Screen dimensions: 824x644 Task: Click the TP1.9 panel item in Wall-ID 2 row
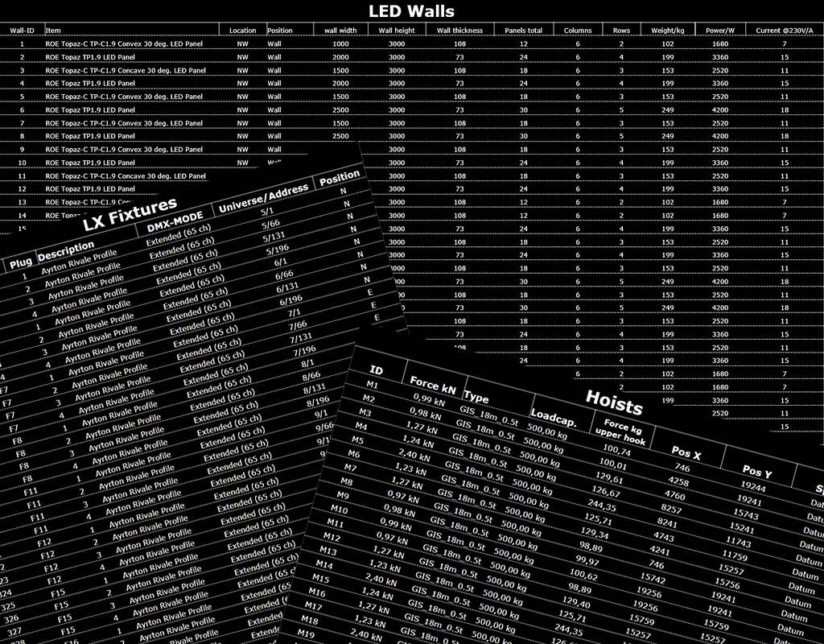pos(90,57)
